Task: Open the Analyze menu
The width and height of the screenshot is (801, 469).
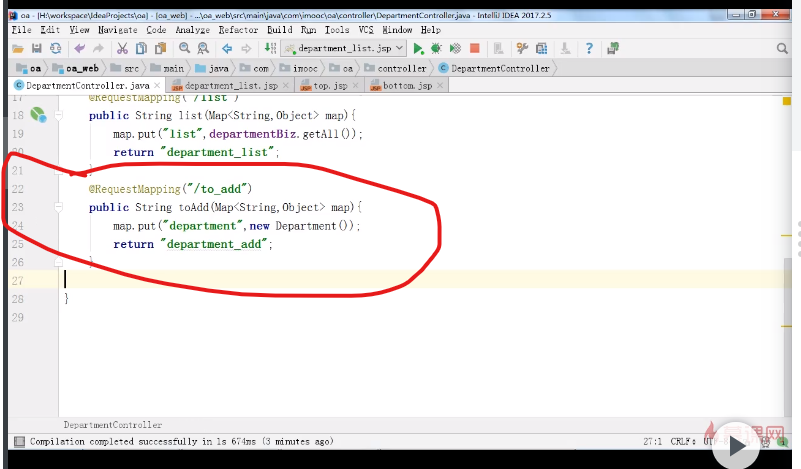Action: coord(193,30)
